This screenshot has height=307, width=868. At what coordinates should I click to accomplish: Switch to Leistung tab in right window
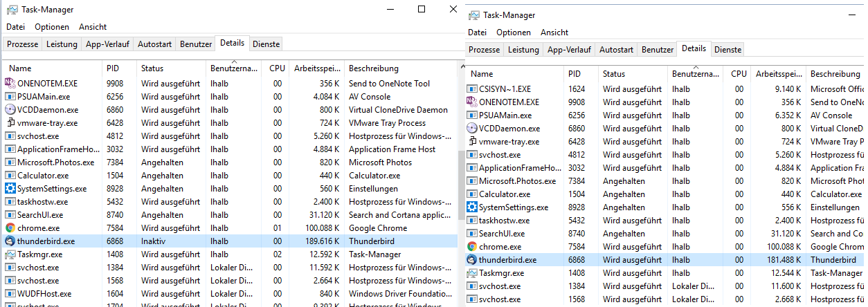(523, 49)
